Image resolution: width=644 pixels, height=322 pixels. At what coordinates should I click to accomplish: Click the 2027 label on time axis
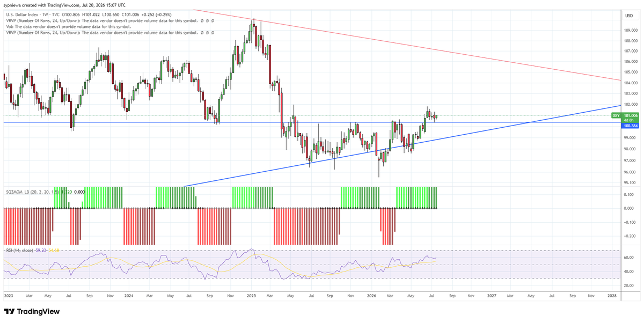click(491, 295)
